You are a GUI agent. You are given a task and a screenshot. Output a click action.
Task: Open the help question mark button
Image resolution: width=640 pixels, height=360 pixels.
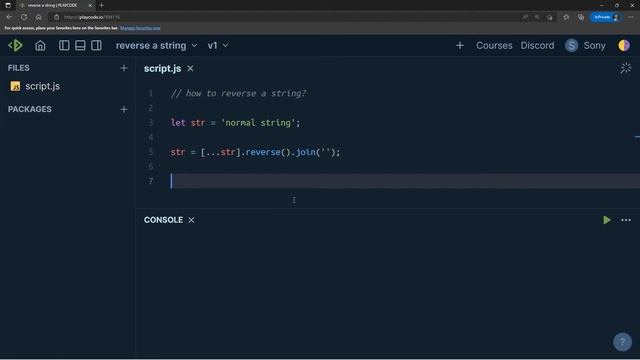coord(622,342)
